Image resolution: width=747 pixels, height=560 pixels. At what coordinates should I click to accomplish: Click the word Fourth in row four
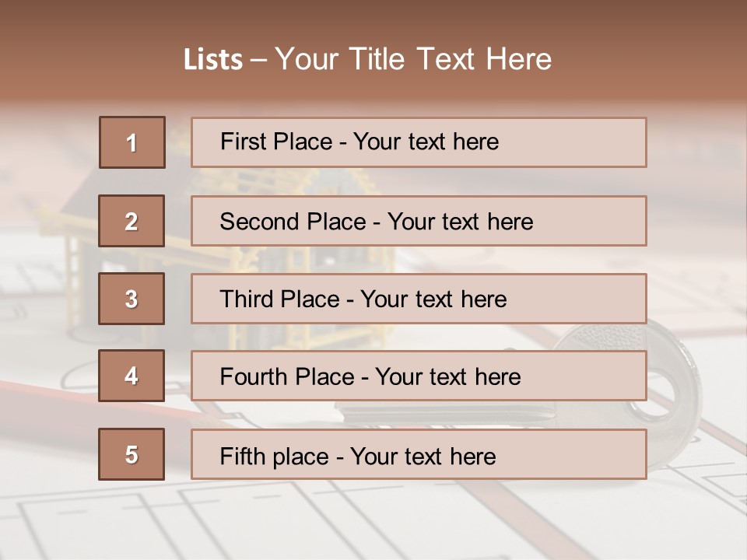252,376
